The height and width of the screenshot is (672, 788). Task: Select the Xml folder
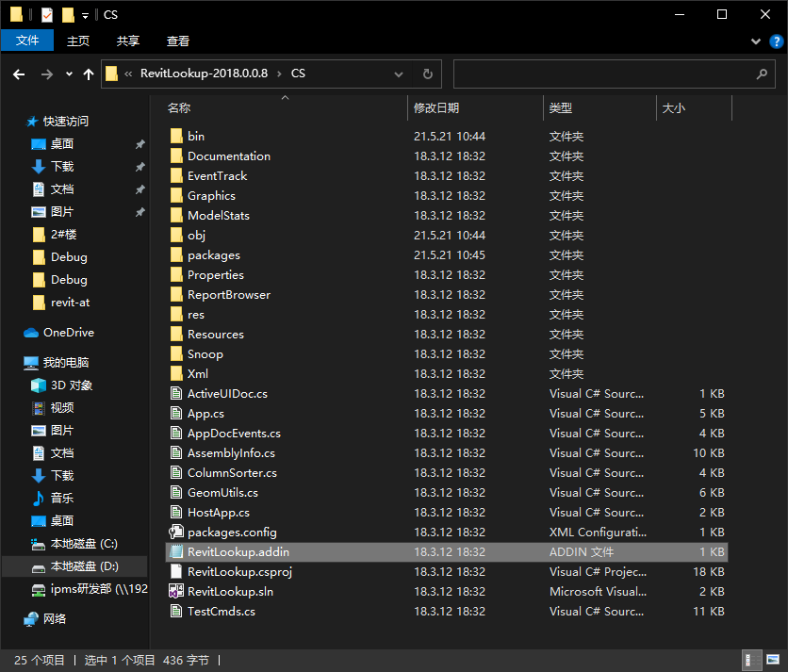[198, 374]
